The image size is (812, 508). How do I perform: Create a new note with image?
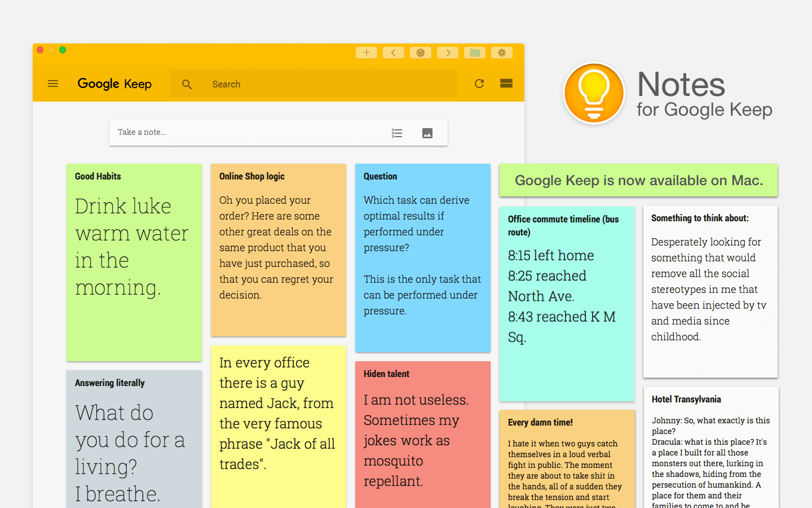(x=427, y=133)
